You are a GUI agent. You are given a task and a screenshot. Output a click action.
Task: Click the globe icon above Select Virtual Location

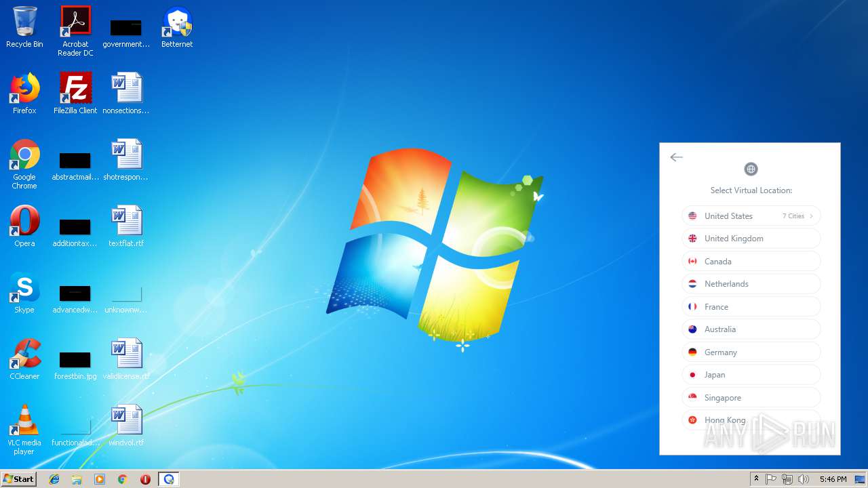pos(751,169)
